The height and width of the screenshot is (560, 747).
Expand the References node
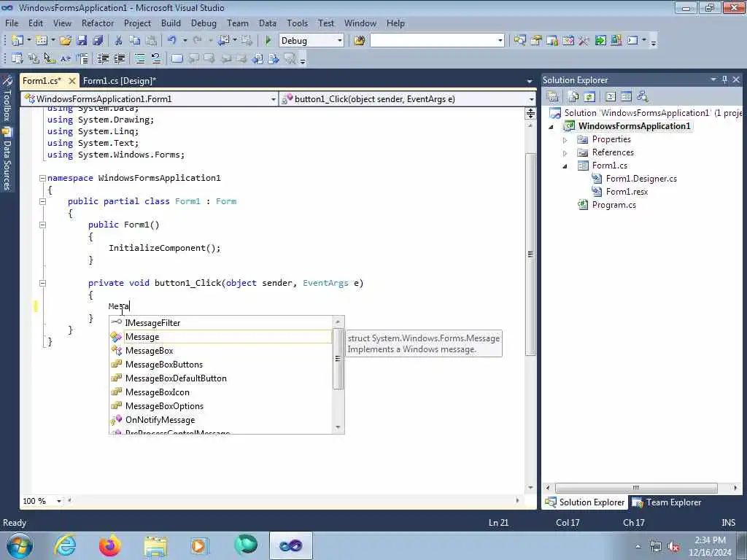(565, 153)
